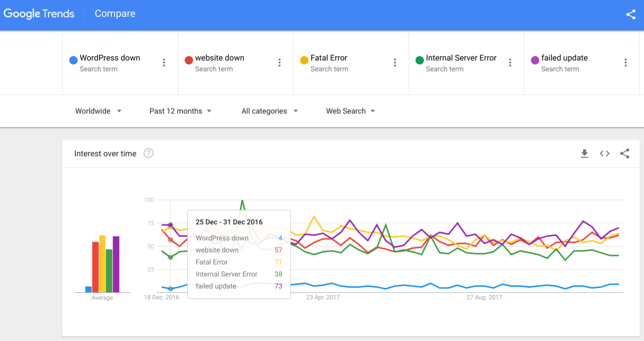
Task: Edit the failed update search term
Action: pyautogui.click(x=565, y=58)
